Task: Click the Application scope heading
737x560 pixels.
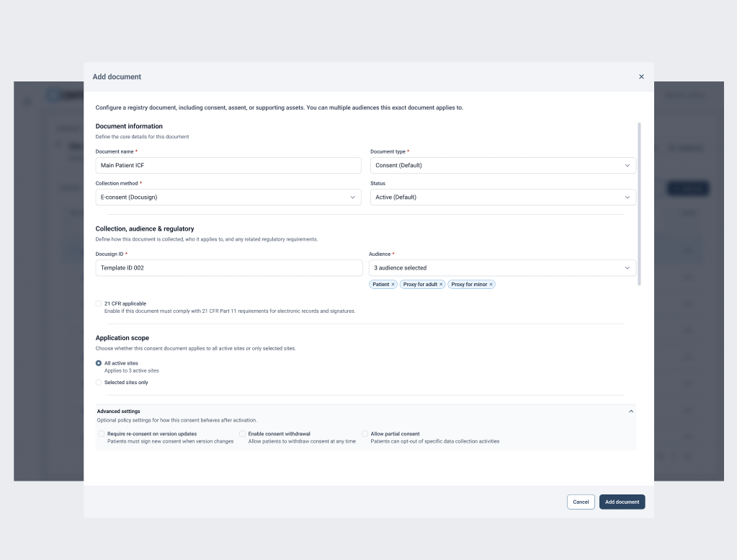Action: pos(122,337)
